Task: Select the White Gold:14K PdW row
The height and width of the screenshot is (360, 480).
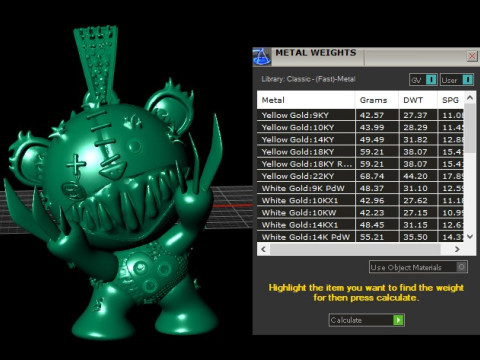Action: 360,237
